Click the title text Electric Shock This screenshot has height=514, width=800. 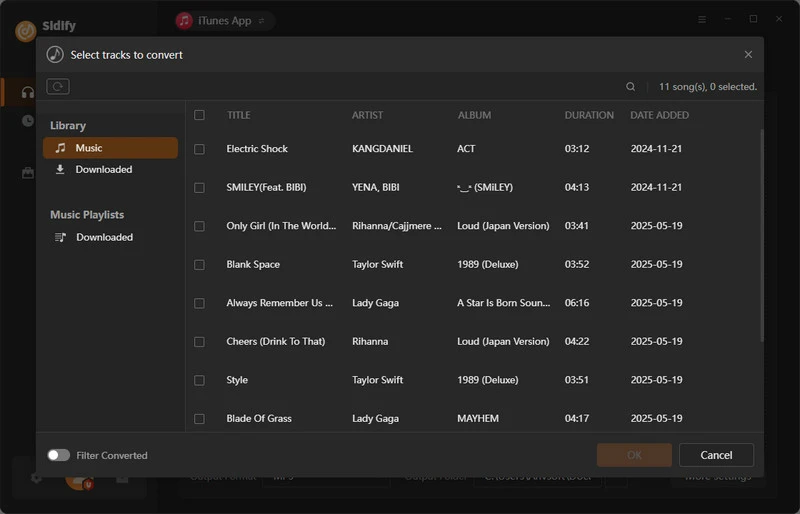[x=257, y=149]
